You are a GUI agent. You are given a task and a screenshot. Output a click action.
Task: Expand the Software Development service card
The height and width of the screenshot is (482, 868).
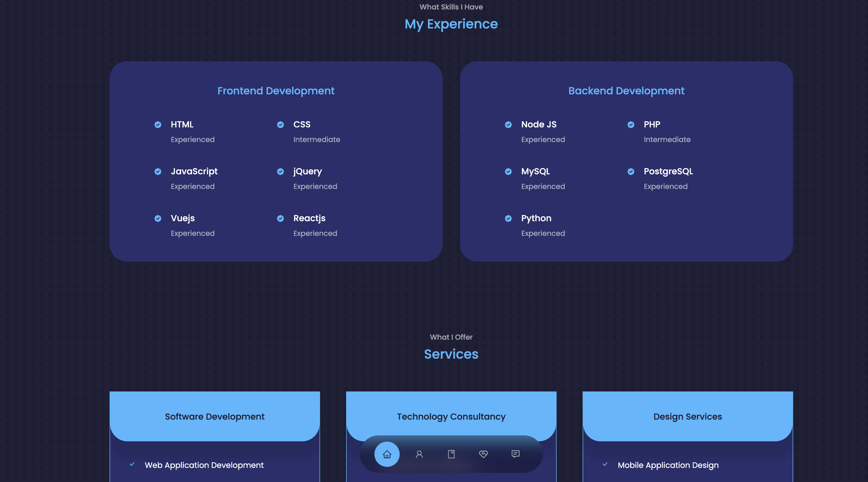215,417
